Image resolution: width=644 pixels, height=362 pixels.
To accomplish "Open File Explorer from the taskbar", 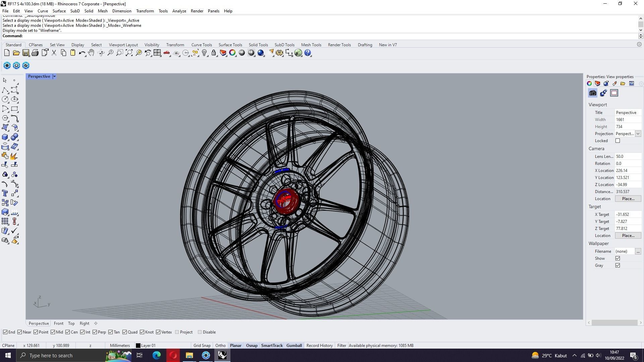I will coord(189,355).
